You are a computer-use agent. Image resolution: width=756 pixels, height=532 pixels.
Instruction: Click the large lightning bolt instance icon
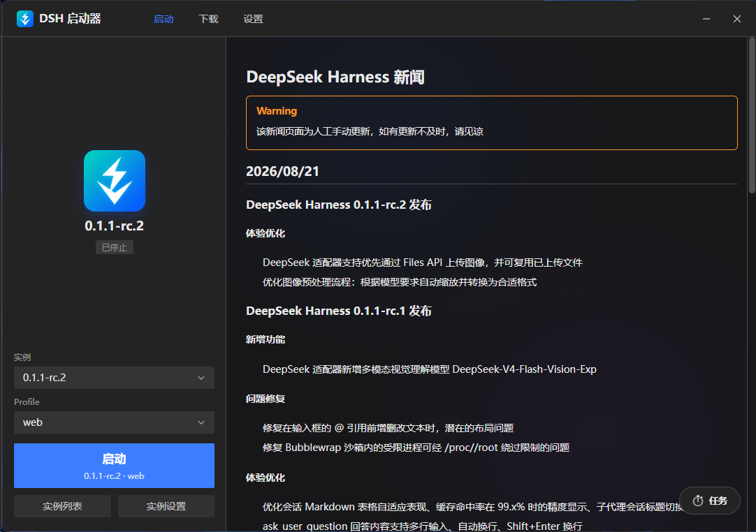115,181
